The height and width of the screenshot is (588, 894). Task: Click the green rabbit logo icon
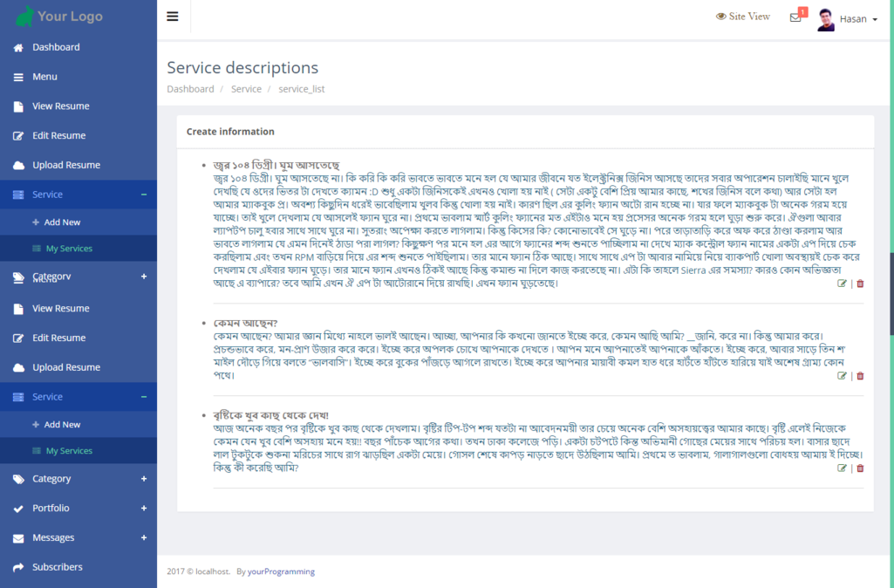(24, 16)
